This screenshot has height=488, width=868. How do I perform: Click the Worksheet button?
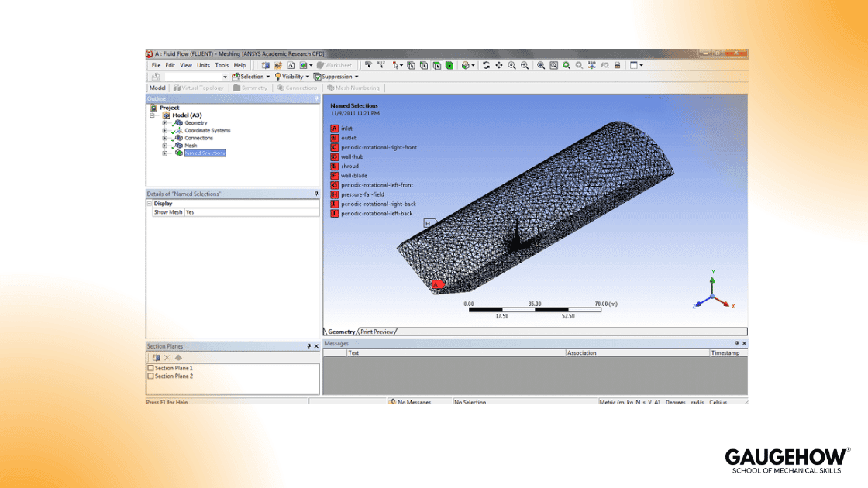[x=333, y=65]
